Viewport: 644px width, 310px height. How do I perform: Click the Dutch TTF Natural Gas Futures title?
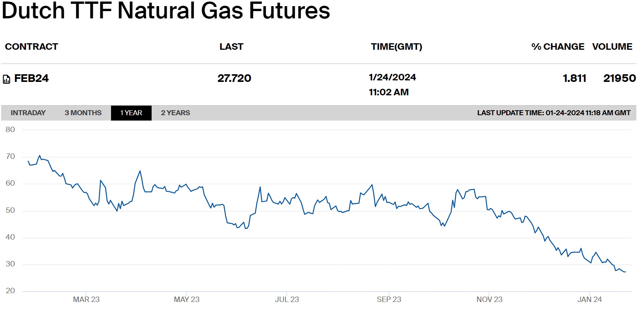coord(166,10)
